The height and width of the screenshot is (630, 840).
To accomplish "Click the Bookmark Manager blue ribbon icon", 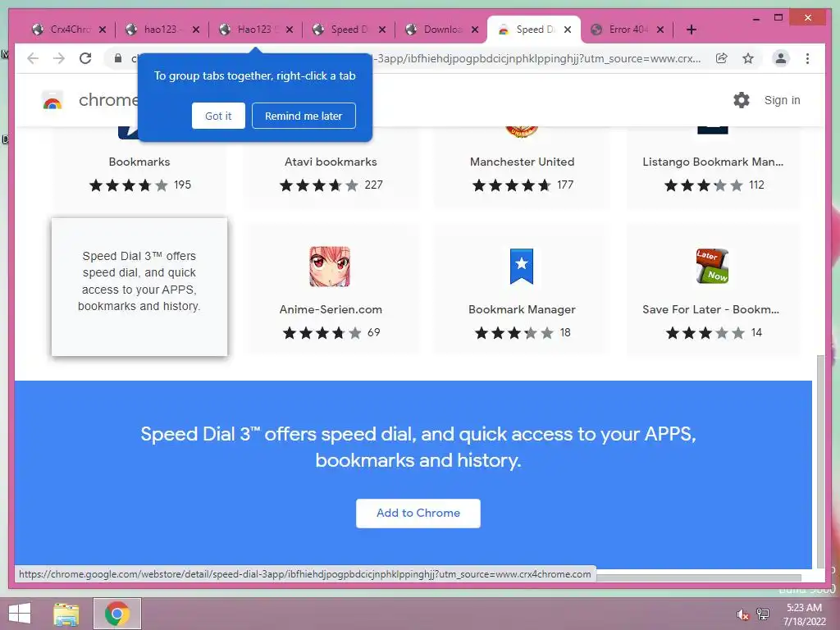I will pyautogui.click(x=522, y=267).
